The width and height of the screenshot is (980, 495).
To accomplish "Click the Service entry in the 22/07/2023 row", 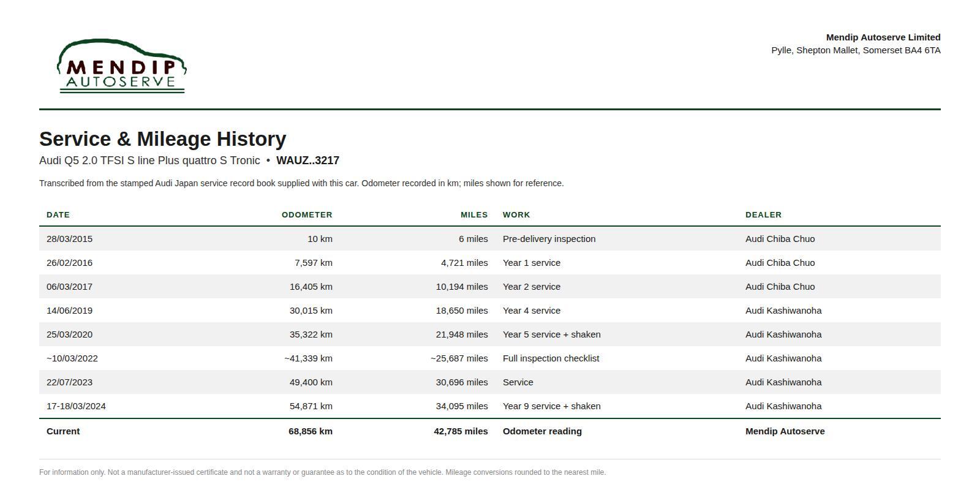I will tap(518, 382).
